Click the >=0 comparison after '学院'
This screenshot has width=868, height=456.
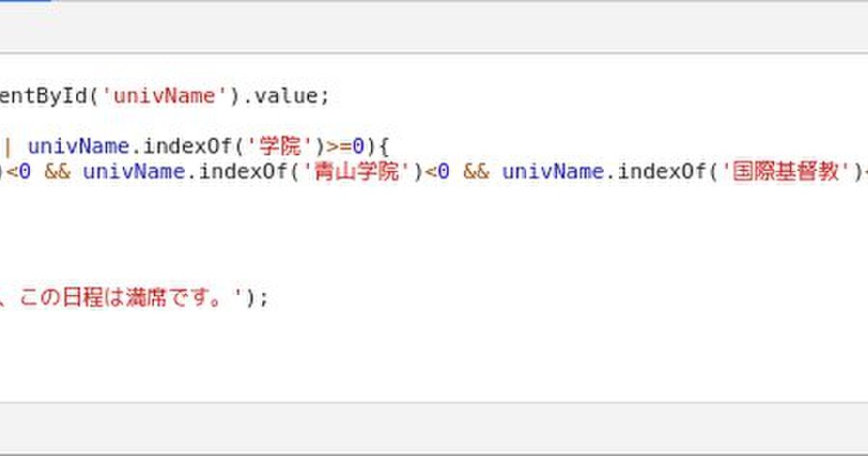click(x=344, y=147)
